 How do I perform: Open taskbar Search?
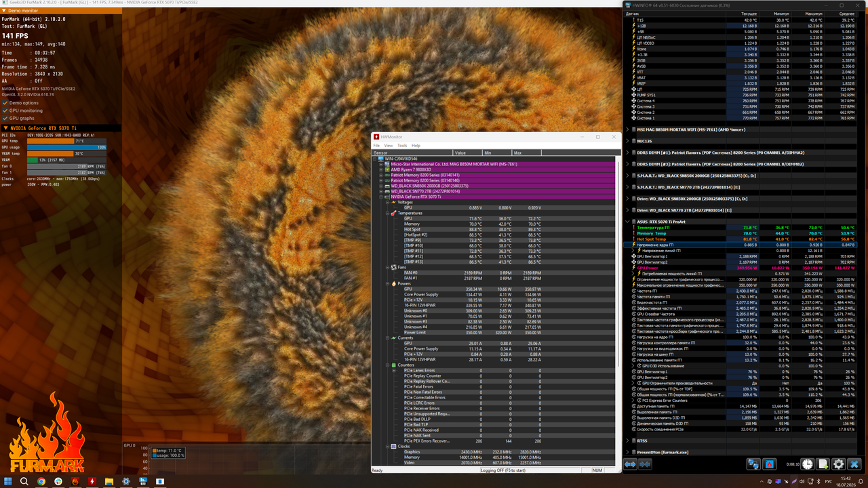pos(24,481)
